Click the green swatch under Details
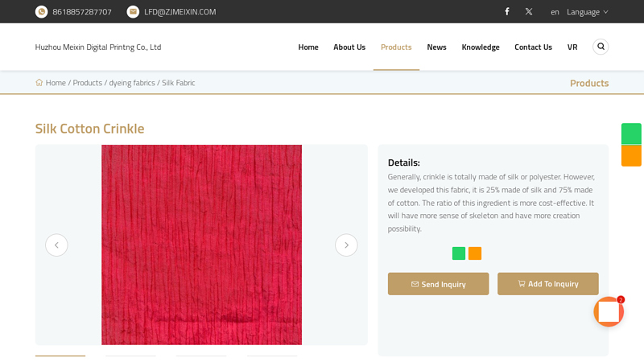This screenshot has height=362, width=644. [459, 253]
